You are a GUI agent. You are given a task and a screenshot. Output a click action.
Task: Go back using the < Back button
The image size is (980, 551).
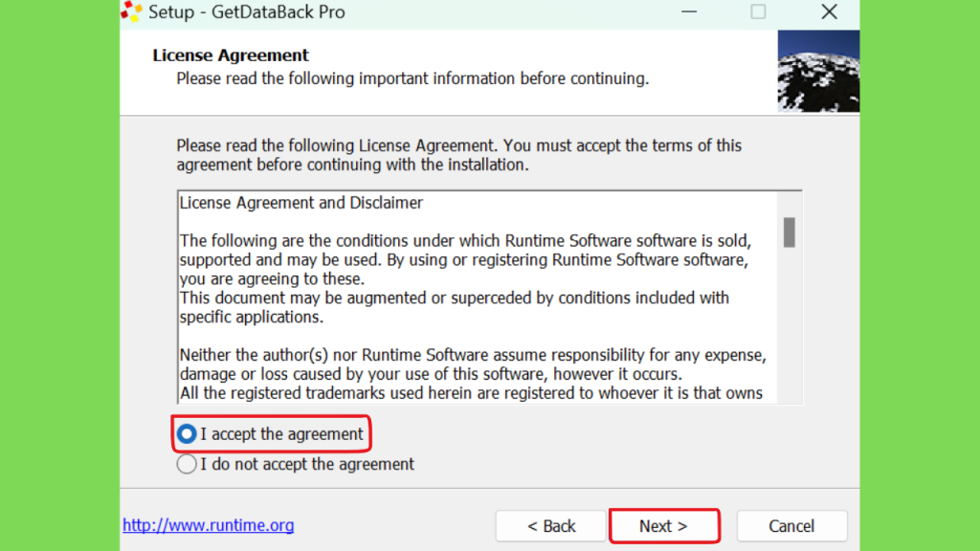click(x=550, y=526)
